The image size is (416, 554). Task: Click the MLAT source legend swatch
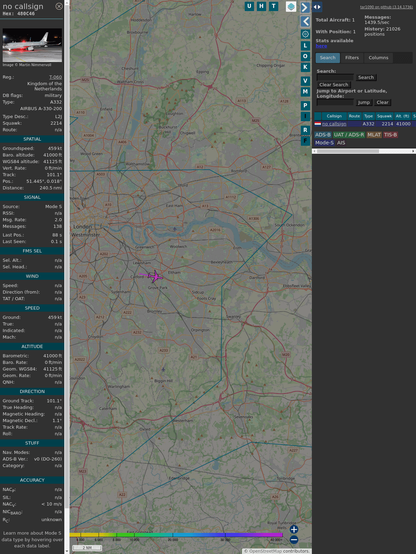point(374,135)
